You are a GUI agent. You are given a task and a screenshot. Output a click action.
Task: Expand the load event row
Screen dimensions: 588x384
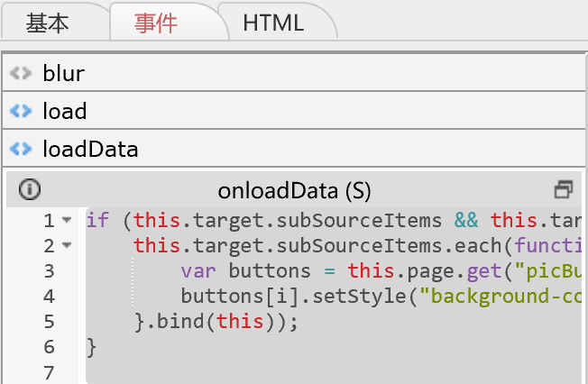(x=65, y=111)
